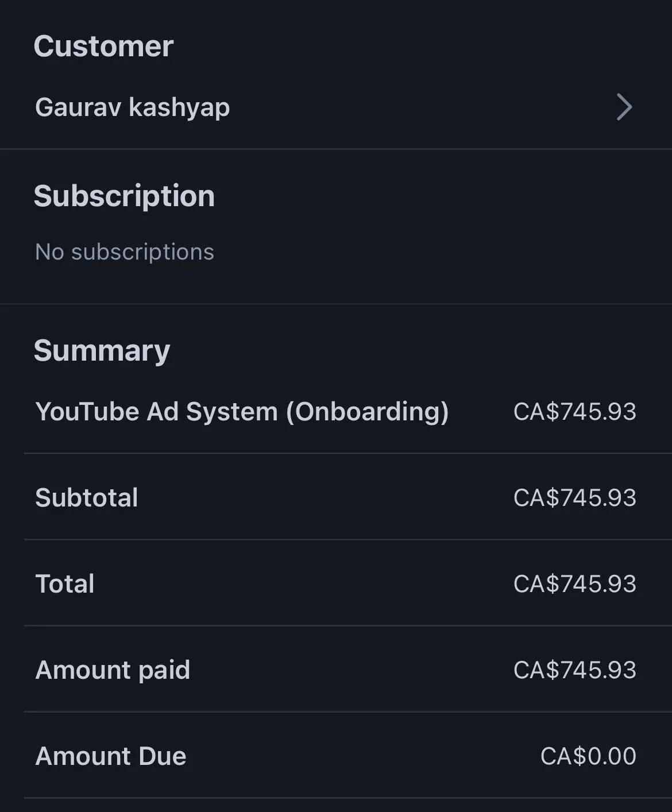Click the divider between Subscription and Summary sections
The height and width of the screenshot is (812, 672).
336,304
